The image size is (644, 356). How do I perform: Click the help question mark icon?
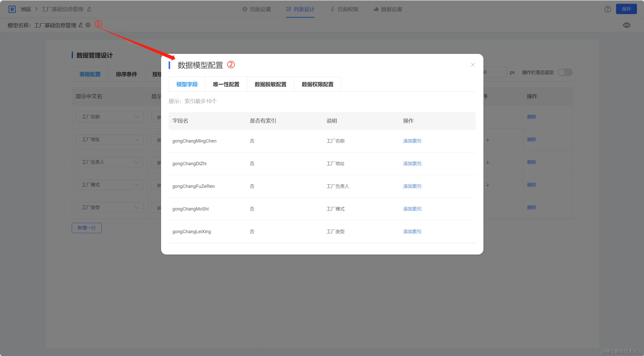coord(608,9)
